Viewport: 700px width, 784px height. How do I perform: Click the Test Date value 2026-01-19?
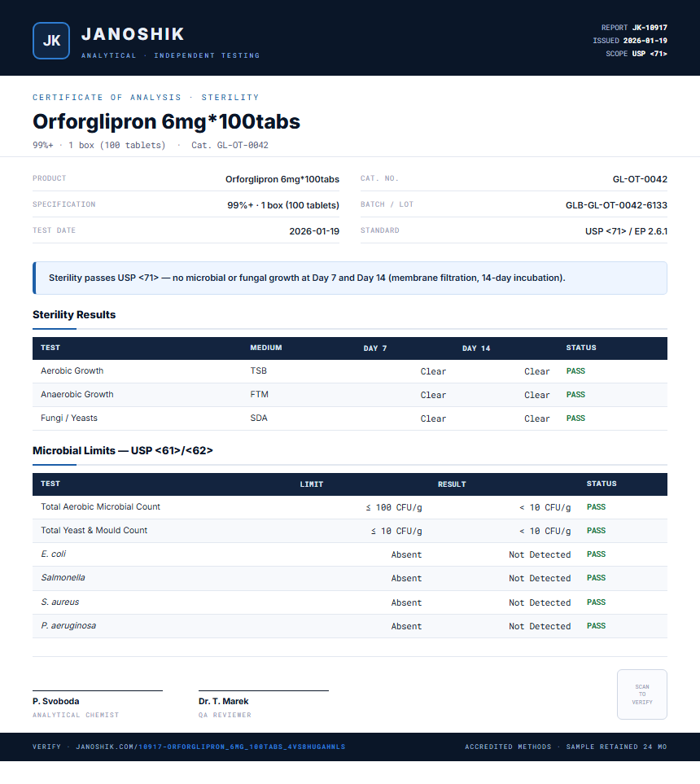click(x=314, y=231)
